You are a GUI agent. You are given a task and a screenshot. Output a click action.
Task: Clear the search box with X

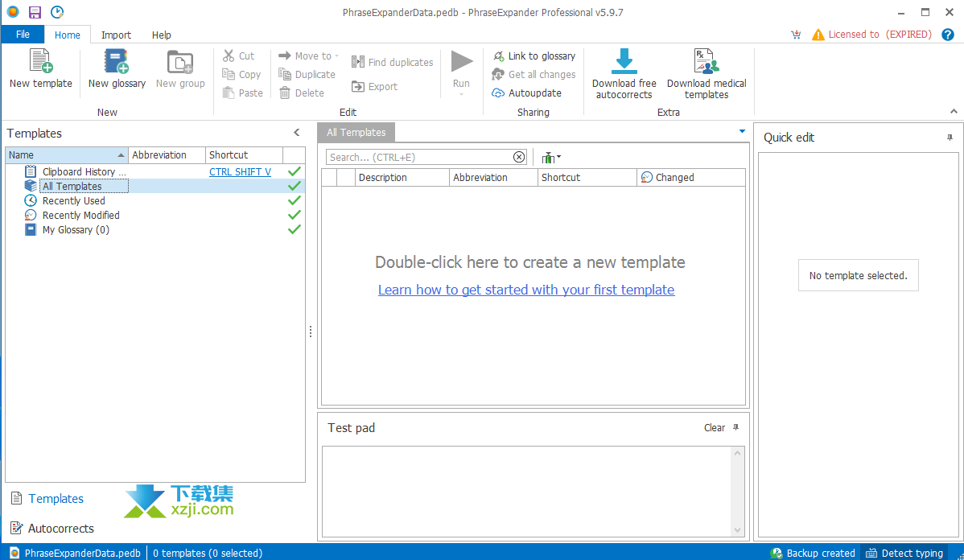tap(519, 158)
